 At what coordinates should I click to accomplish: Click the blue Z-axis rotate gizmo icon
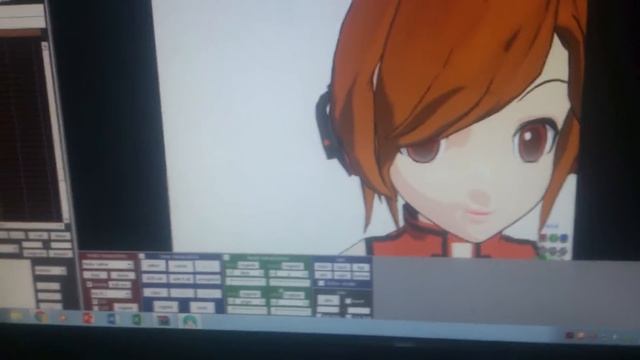564,238
